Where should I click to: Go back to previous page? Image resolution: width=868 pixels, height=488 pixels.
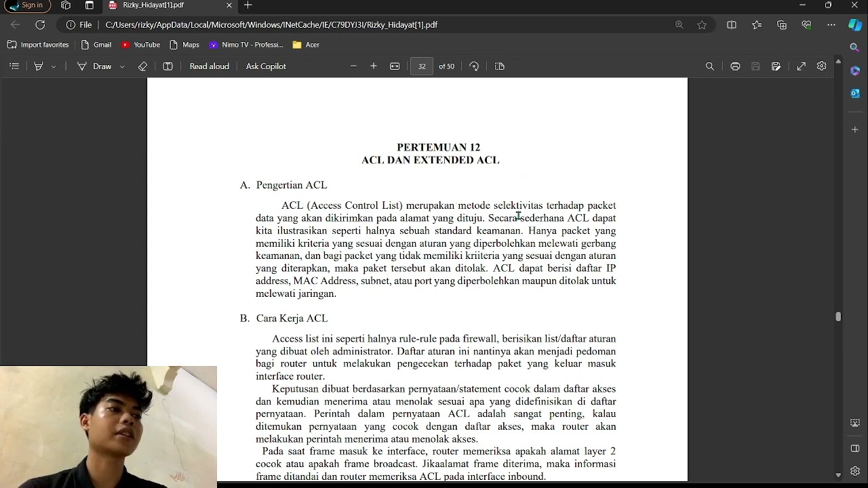16,24
